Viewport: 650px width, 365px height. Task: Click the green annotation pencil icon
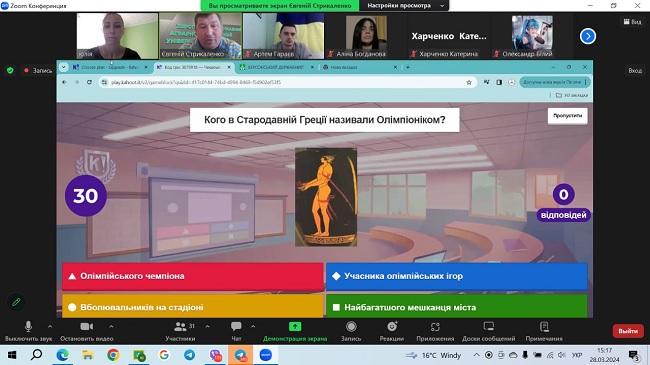16,302
